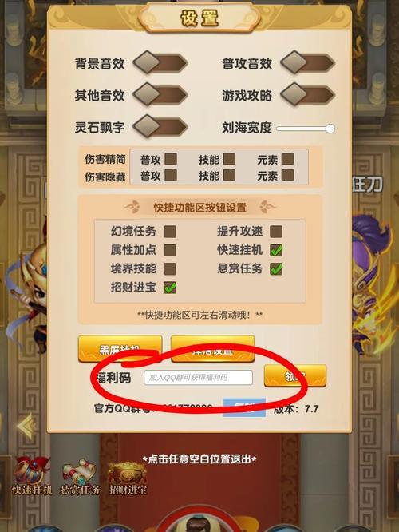Tap the golden left arrow icon
The height and width of the screenshot is (532, 399).
pos(26,426)
